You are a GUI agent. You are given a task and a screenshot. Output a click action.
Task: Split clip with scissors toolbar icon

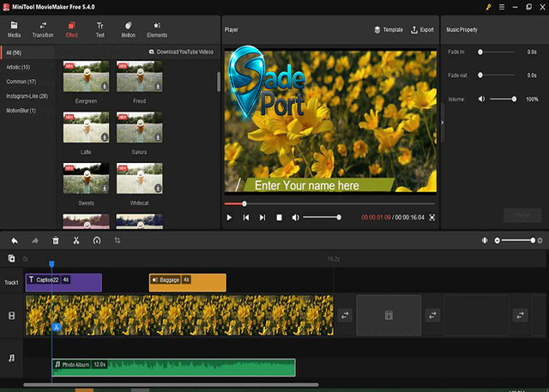(76, 240)
